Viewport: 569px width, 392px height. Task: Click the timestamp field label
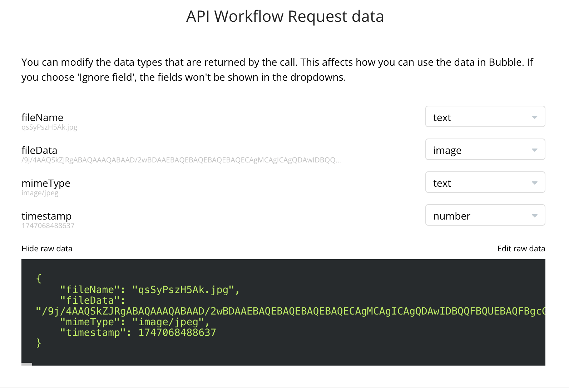(46, 216)
